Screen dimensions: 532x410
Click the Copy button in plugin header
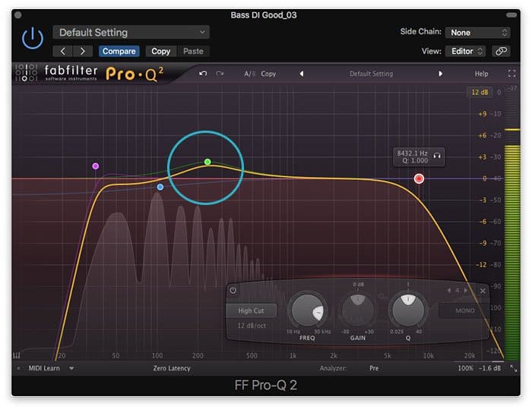pyautogui.click(x=161, y=51)
